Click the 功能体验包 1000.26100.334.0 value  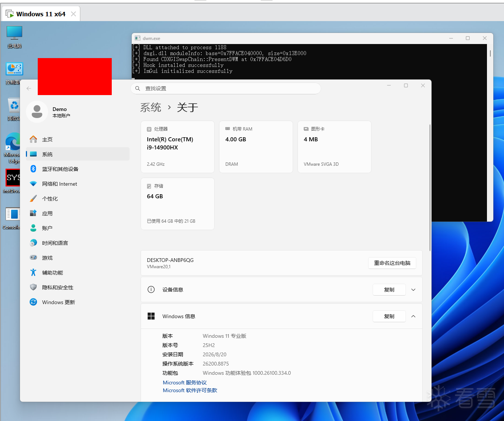point(247,373)
